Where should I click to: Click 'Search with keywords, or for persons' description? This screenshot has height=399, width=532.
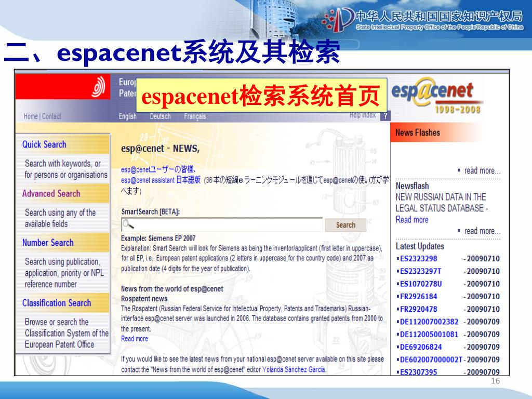(x=66, y=169)
